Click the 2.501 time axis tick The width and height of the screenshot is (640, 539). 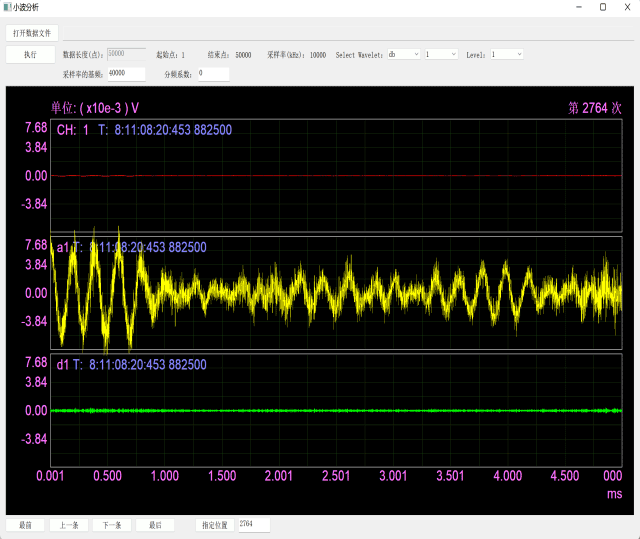(x=336, y=476)
